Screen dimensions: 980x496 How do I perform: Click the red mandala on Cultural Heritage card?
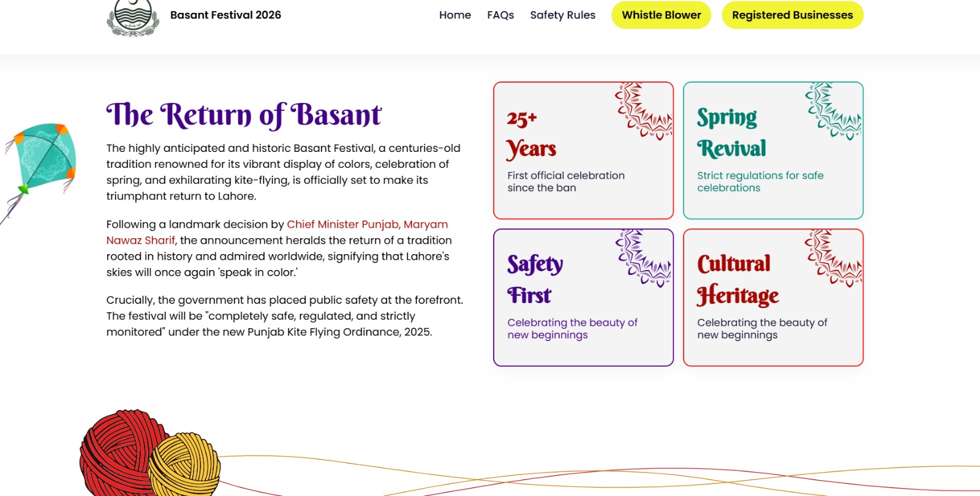pos(834,257)
